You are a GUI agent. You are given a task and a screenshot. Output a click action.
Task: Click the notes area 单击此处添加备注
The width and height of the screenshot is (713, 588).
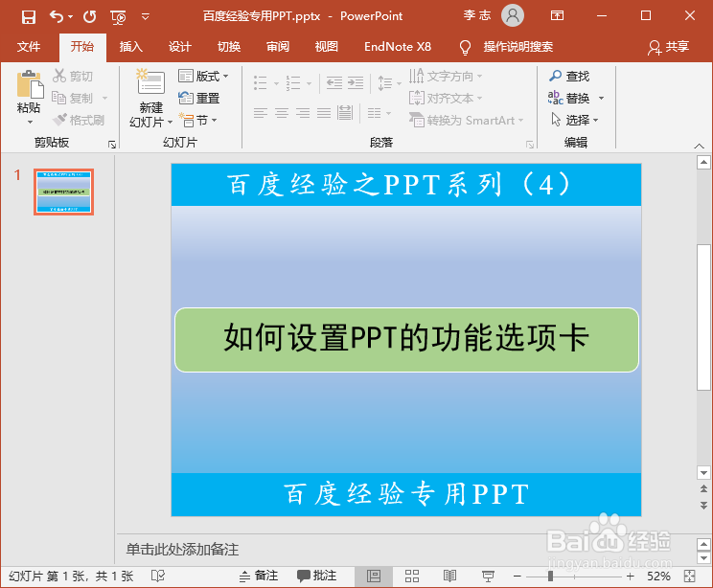click(x=182, y=550)
